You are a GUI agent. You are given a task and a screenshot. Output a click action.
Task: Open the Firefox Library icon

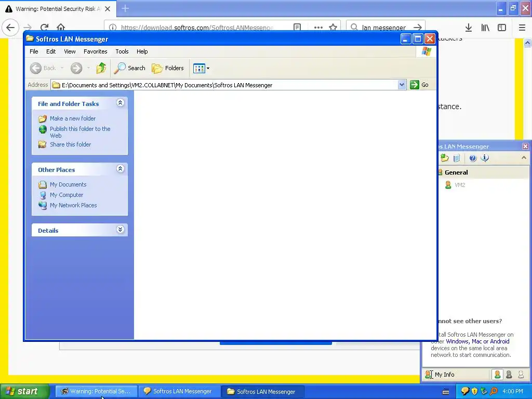[x=485, y=28]
